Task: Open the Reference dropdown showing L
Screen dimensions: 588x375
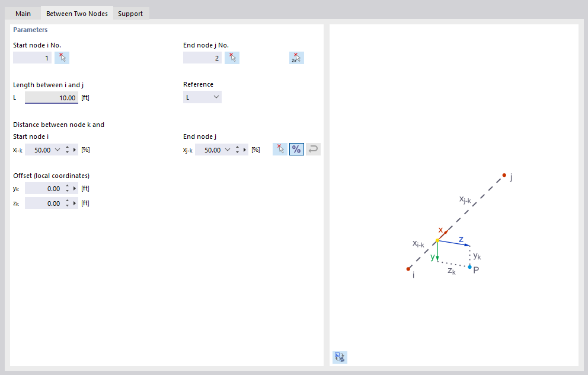Action: click(202, 97)
